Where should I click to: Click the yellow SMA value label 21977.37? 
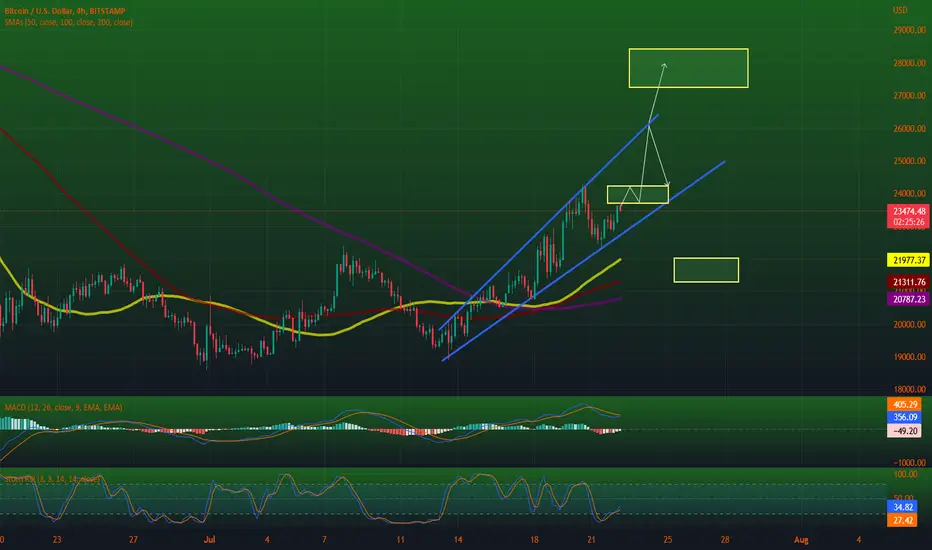tap(908, 260)
